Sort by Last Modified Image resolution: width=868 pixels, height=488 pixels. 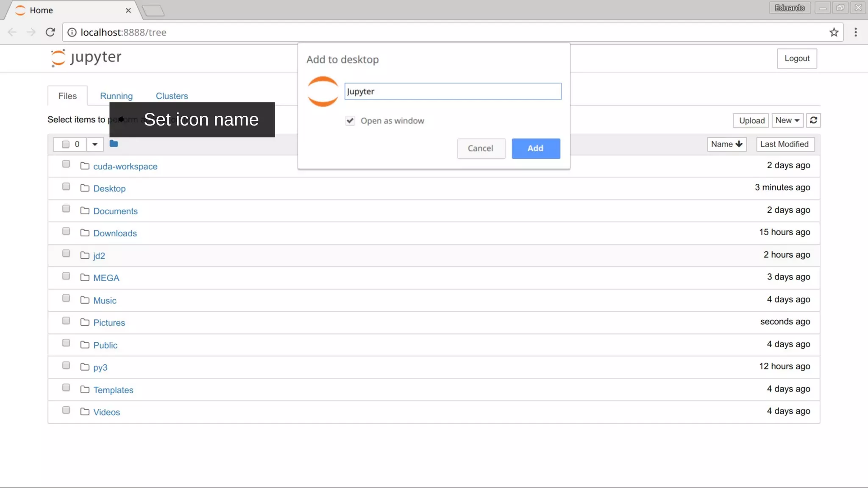coord(785,144)
